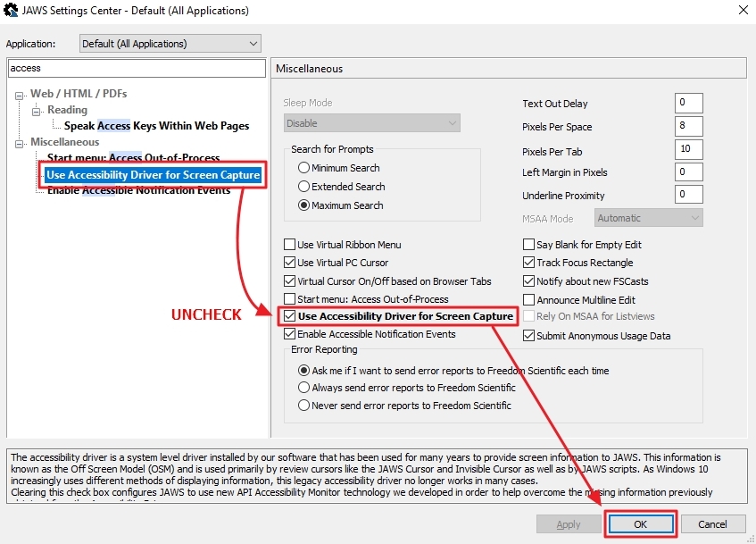Click the JAWS Settings Center title icon
This screenshot has height=544, width=756.
[x=10, y=10]
